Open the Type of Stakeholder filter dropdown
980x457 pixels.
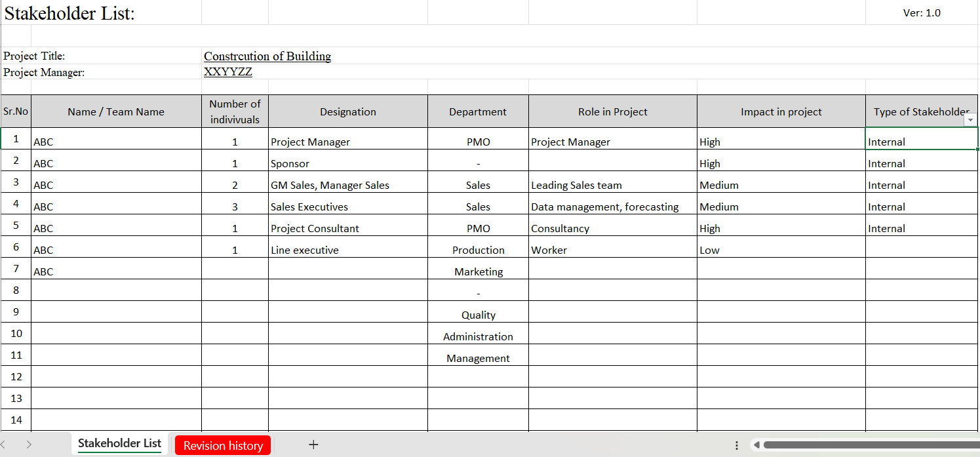tap(971, 119)
